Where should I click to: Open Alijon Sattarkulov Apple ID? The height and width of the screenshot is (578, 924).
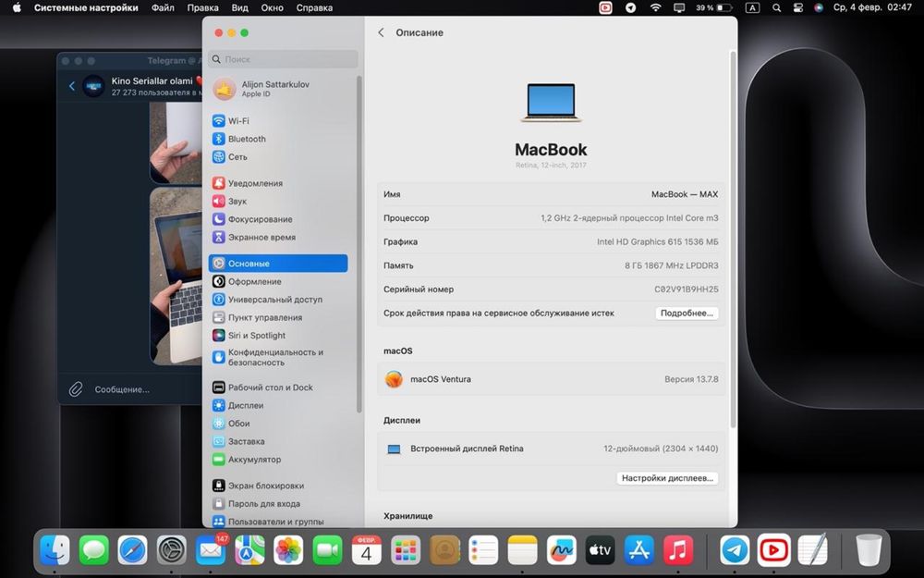point(261,89)
